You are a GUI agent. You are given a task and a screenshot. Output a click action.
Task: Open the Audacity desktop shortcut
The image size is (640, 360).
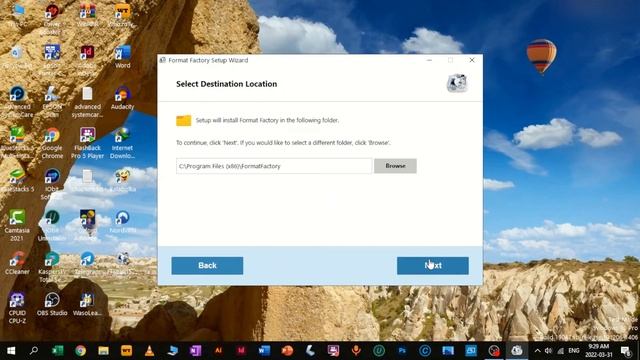click(122, 98)
